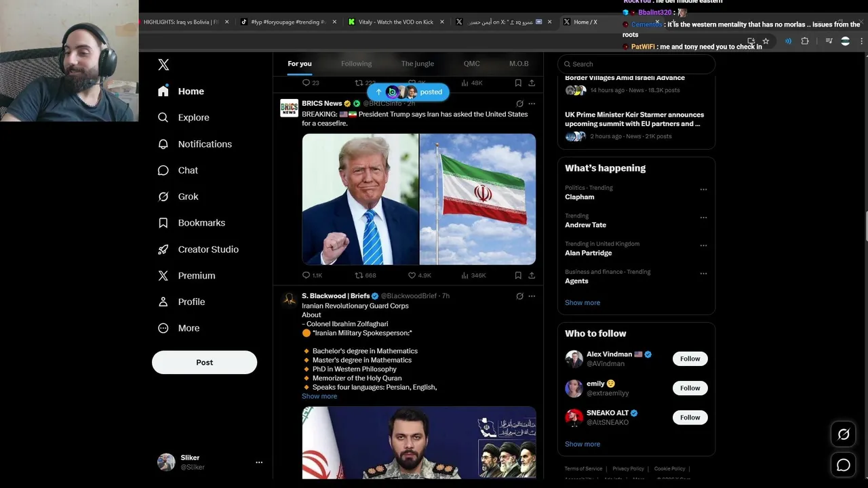The width and height of the screenshot is (868, 488).
Task: Switch to the #fyp TikTok browser tab
Action: [x=288, y=22]
